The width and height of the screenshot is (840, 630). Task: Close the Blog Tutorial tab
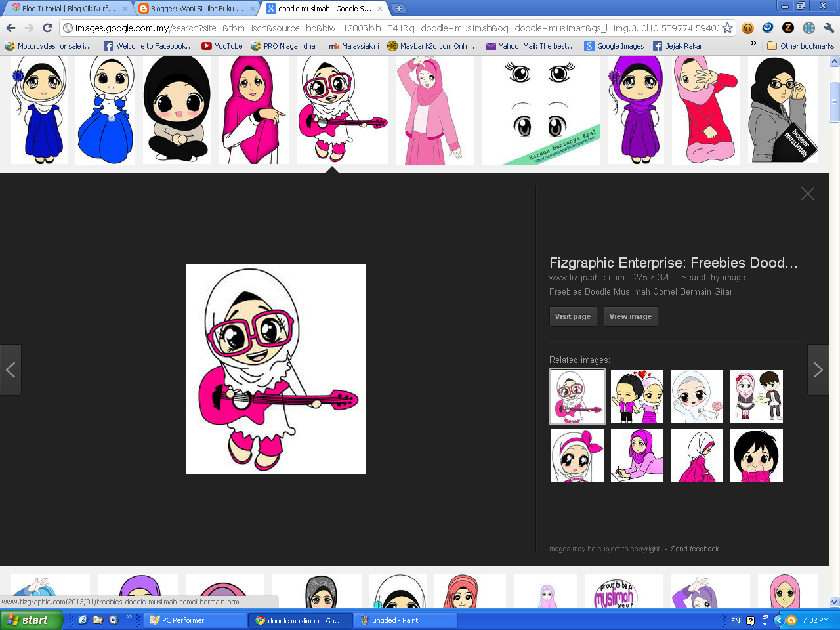(125, 9)
